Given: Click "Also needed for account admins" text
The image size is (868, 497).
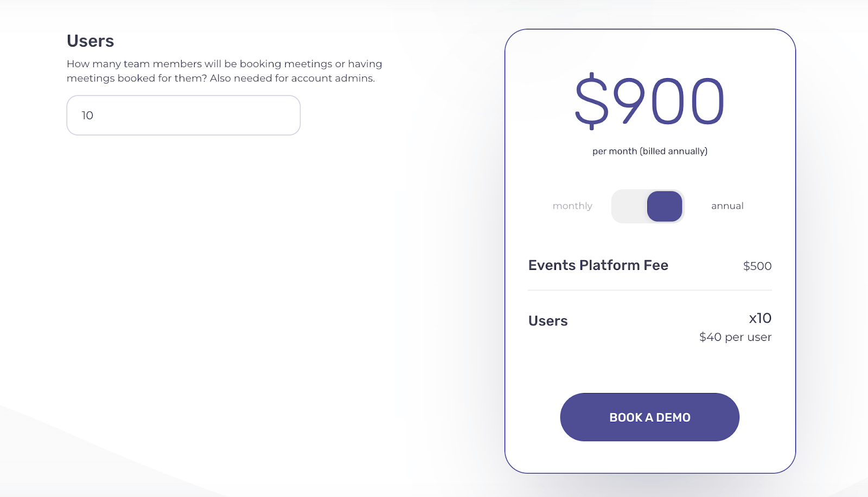Looking at the screenshot, I should tap(292, 79).
